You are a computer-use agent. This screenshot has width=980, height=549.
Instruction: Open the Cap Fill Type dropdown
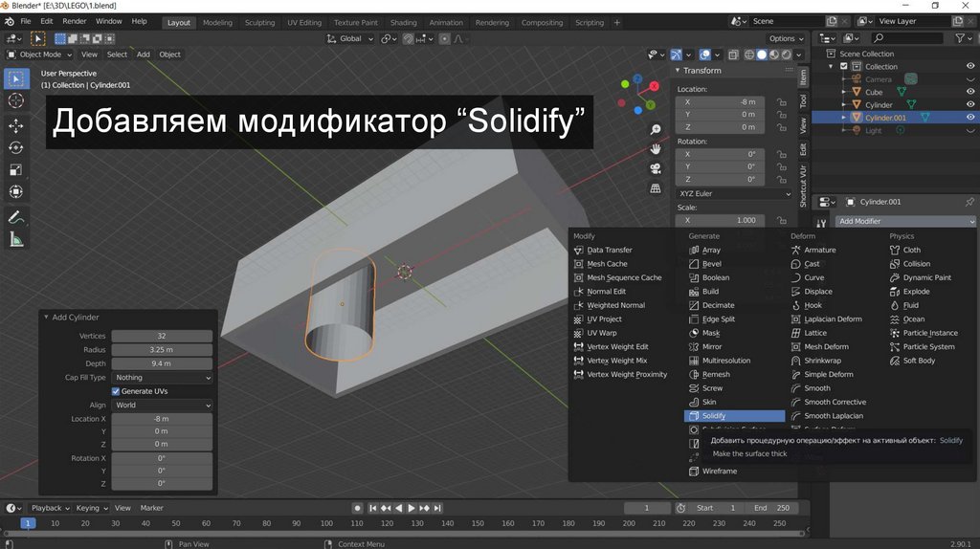(x=161, y=378)
